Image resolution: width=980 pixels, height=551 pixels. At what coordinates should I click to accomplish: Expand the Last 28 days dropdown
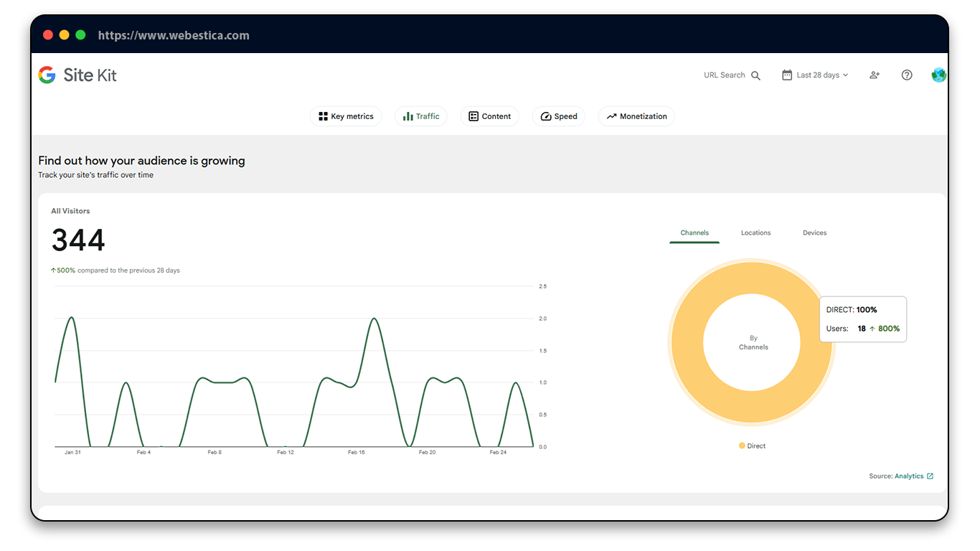pyautogui.click(x=822, y=75)
